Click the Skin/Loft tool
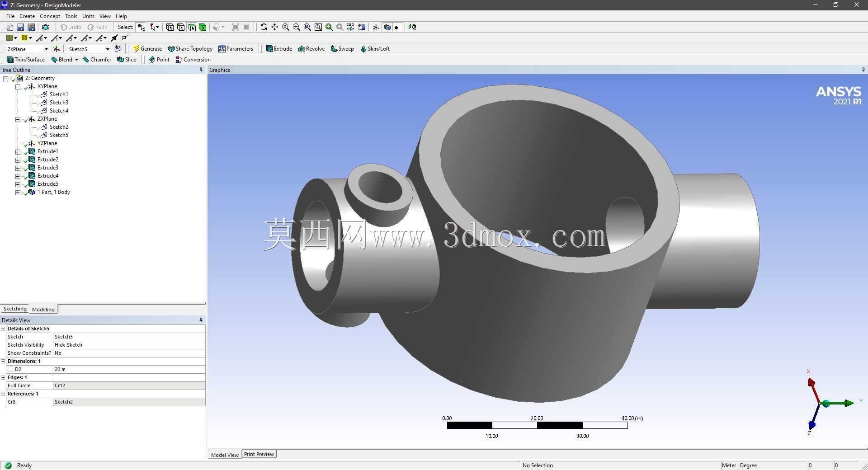The image size is (868, 470). coord(375,49)
